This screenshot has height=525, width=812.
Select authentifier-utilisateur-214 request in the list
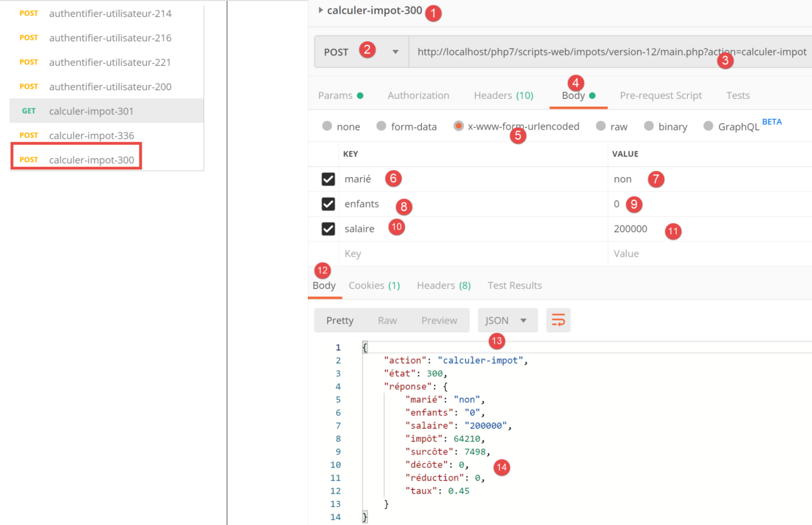pos(110,14)
